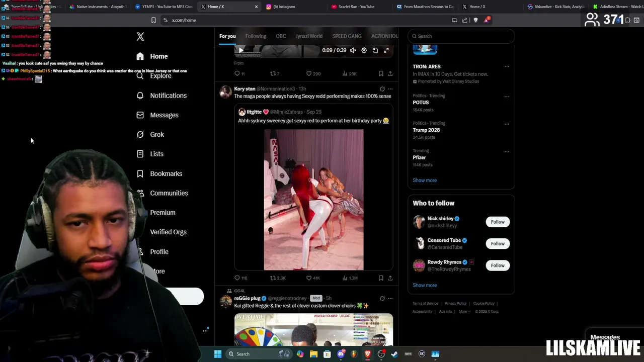This screenshot has height=362, width=644.
Task: Like Kory stan's post with 41K likes
Action: (313, 278)
